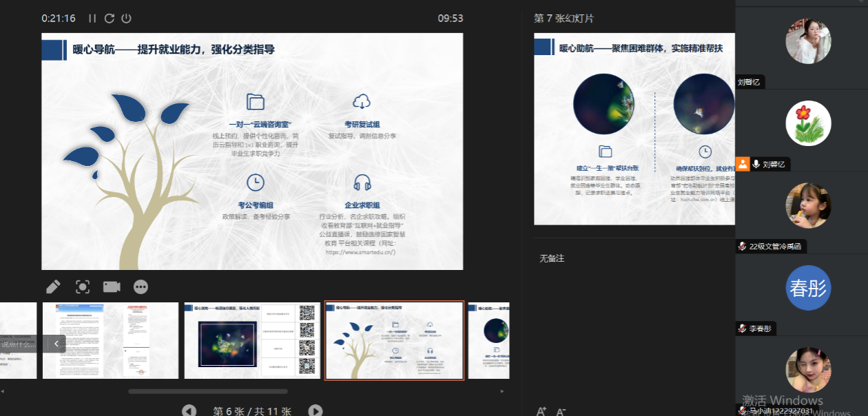Viewport: 868px width, 416px height.
Task: Select the document scan slide thumbnail
Action: pos(110,340)
